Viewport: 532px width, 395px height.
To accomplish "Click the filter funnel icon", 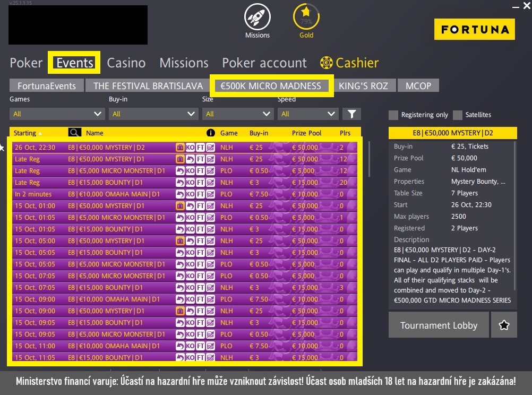I will 351,114.
